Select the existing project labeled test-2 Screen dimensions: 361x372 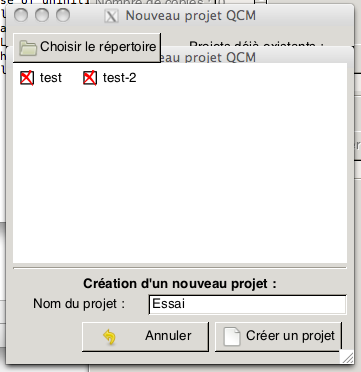[x=119, y=78]
